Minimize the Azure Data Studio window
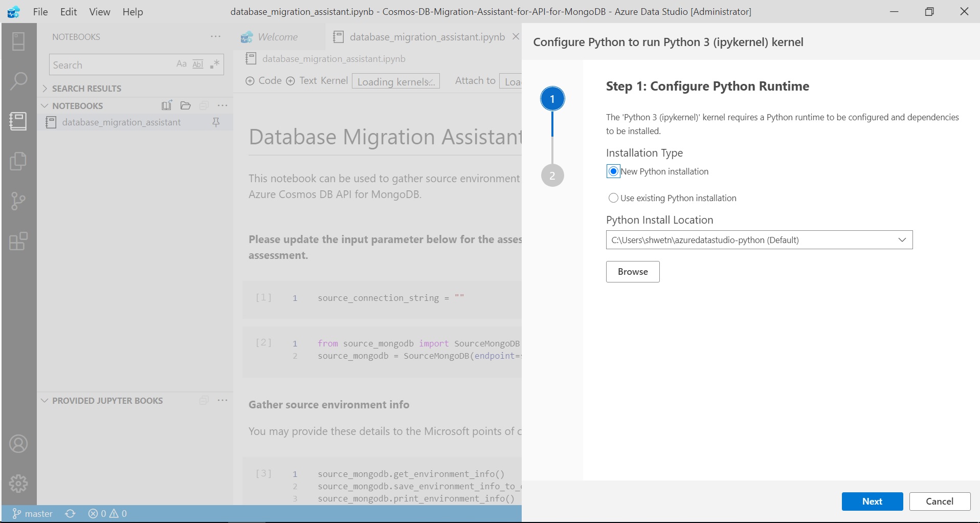This screenshot has width=980, height=523. 894,12
